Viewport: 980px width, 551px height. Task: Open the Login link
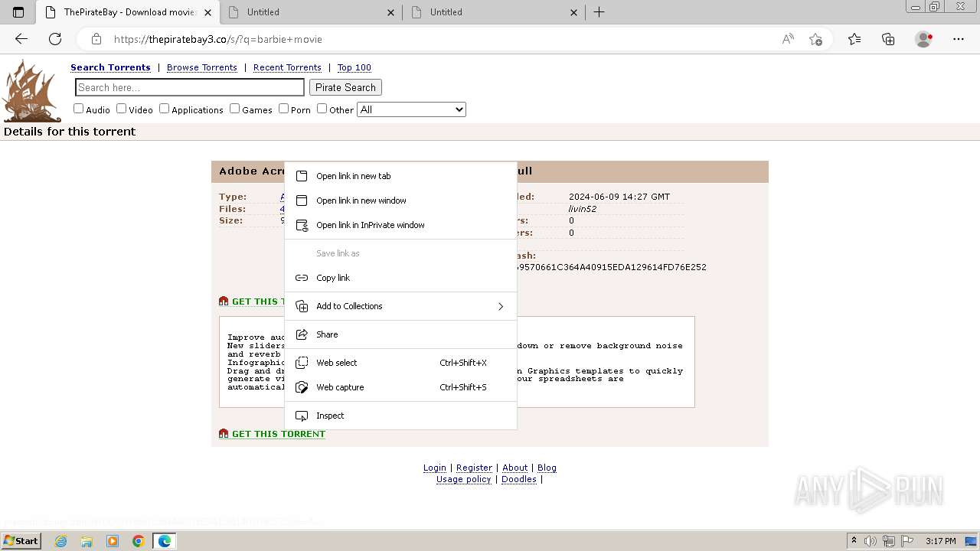435,468
